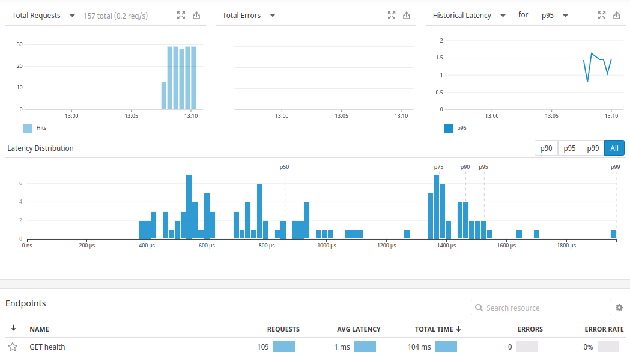Image resolution: width=630 pixels, height=364 pixels.
Task: Open the GET health endpoint row
Action: pos(315,347)
